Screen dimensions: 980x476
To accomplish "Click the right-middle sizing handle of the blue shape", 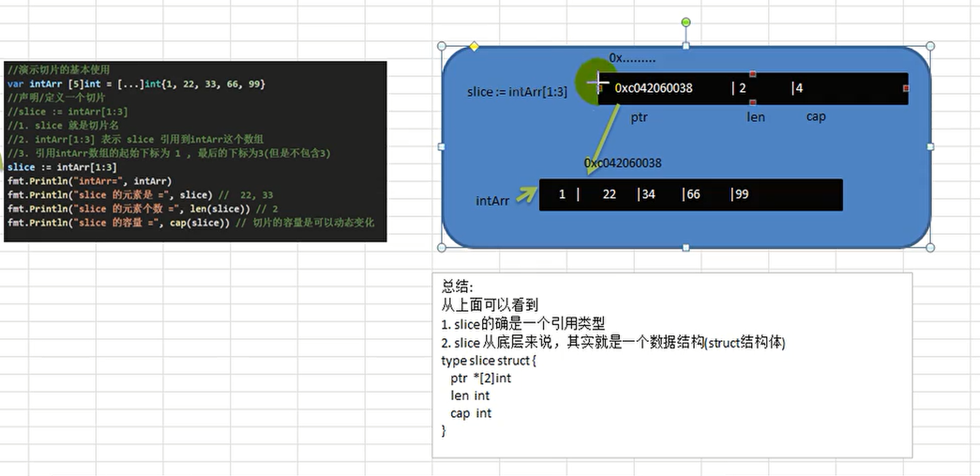I will [x=930, y=147].
